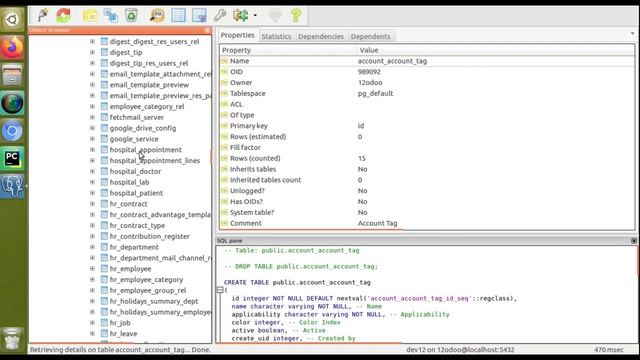640x360 pixels.
Task: Select the Tablespace property row
Action: click(x=427, y=93)
